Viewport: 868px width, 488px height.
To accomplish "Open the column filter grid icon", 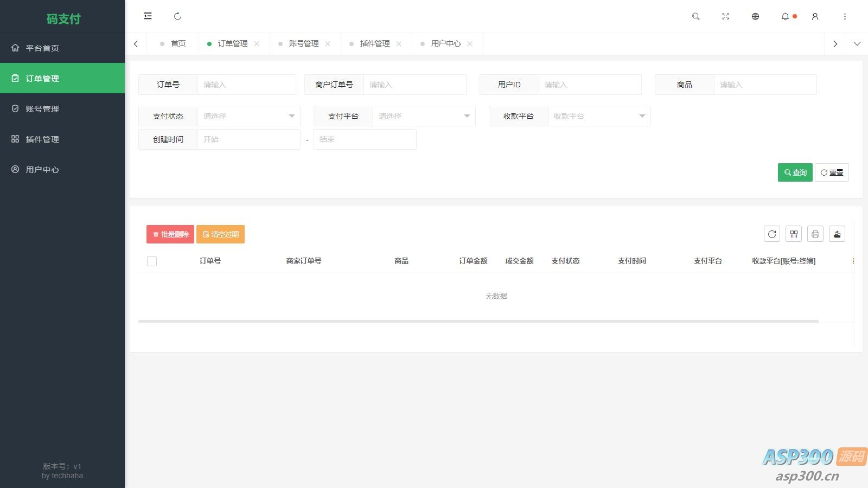I will point(794,234).
